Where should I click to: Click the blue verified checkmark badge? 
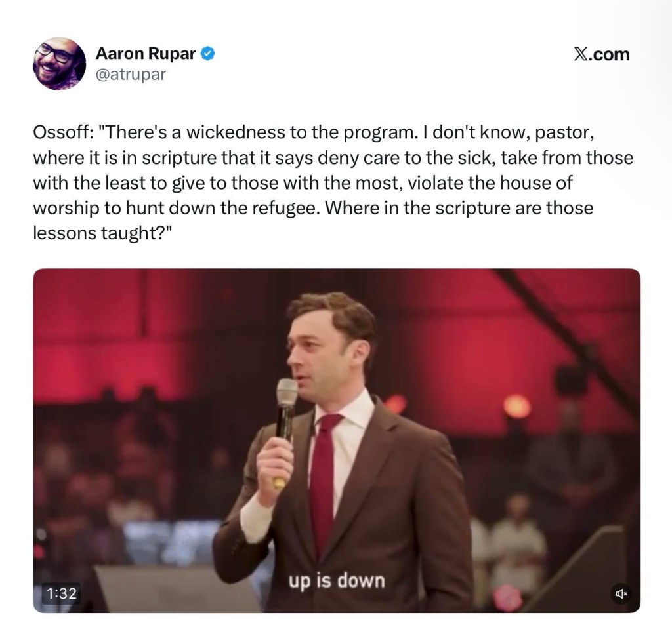(x=208, y=54)
